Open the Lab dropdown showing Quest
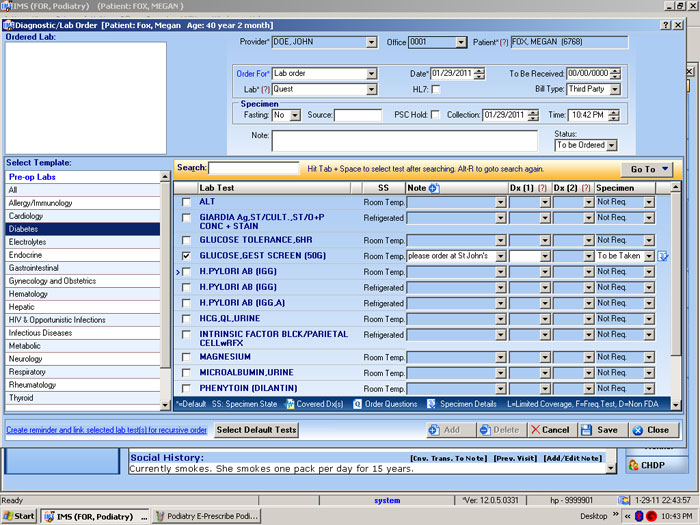The width and height of the screenshot is (700, 525). click(371, 90)
